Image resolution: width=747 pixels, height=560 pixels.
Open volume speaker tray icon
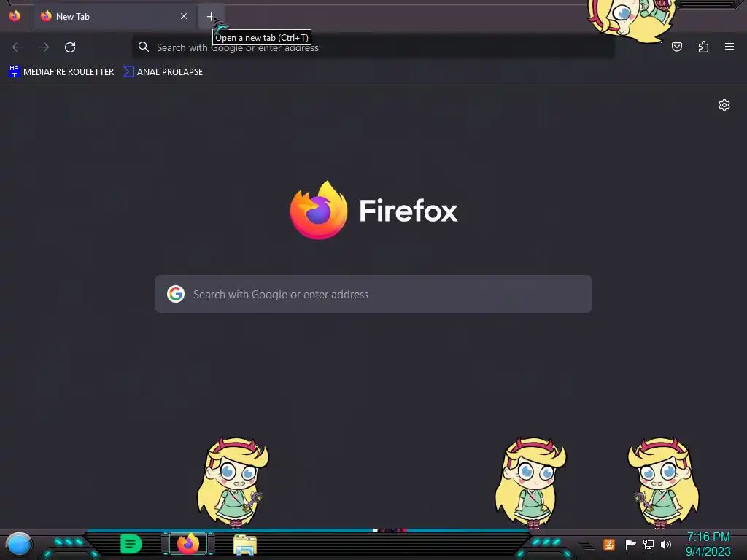pos(666,544)
